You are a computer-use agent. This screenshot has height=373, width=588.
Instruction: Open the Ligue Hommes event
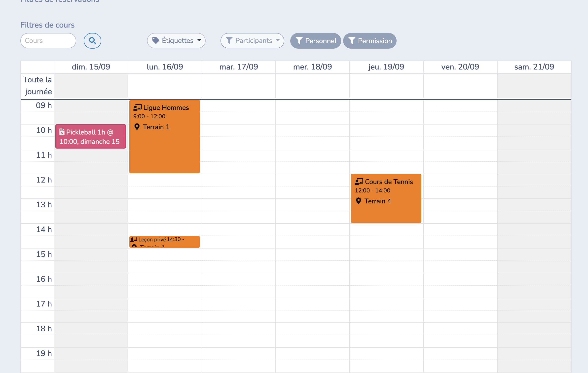tap(165, 136)
